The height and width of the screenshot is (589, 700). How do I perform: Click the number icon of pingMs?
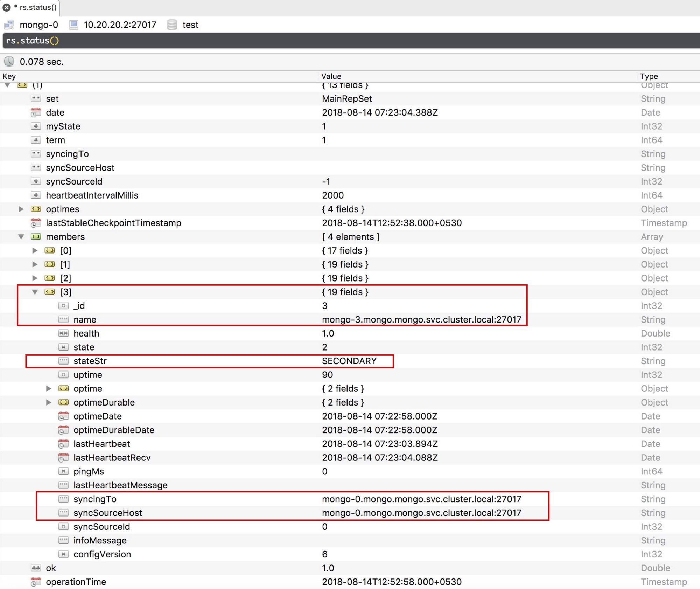tap(63, 471)
